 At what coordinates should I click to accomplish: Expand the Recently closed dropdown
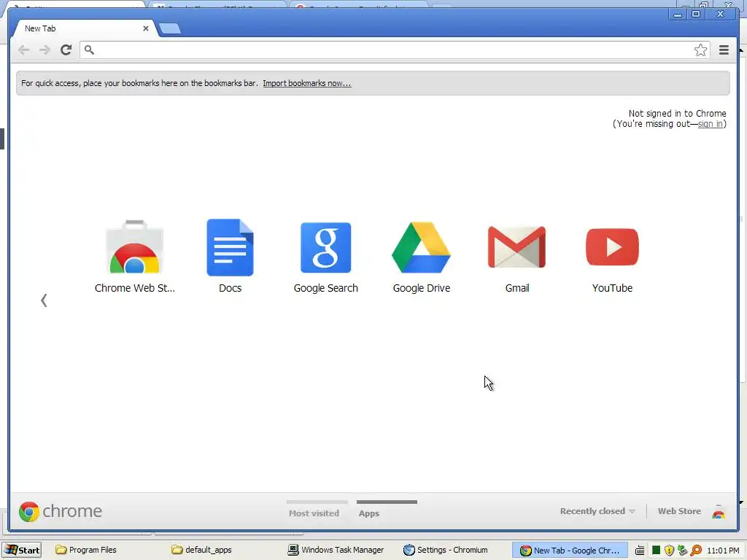[x=597, y=511]
